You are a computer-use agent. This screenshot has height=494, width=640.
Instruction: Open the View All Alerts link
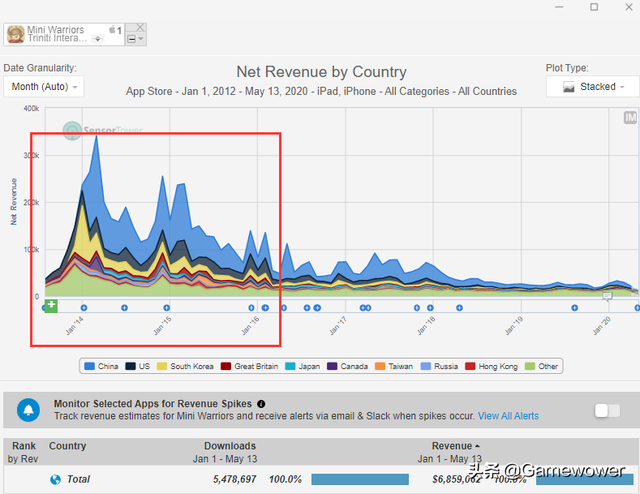click(x=508, y=416)
